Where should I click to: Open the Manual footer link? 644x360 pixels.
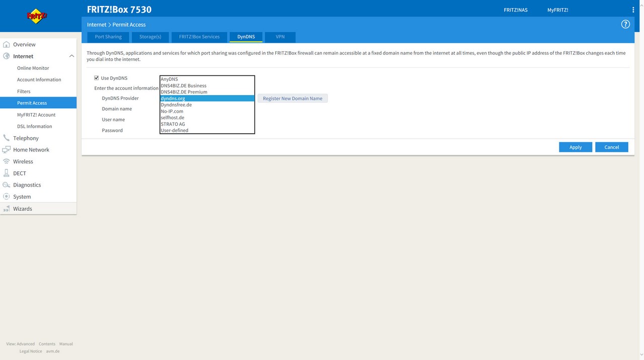pos(66,344)
